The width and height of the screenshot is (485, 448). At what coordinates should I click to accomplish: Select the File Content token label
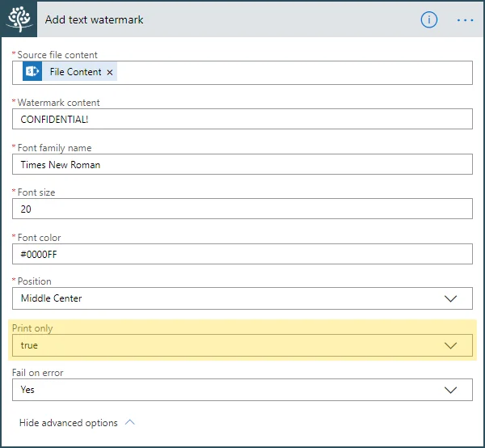click(x=75, y=72)
